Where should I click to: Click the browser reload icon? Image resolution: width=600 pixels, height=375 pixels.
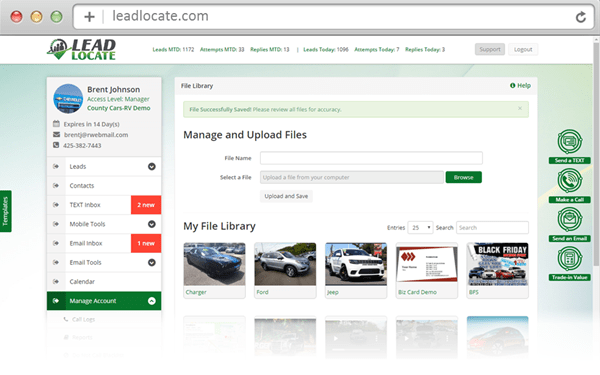pyautogui.click(x=580, y=17)
